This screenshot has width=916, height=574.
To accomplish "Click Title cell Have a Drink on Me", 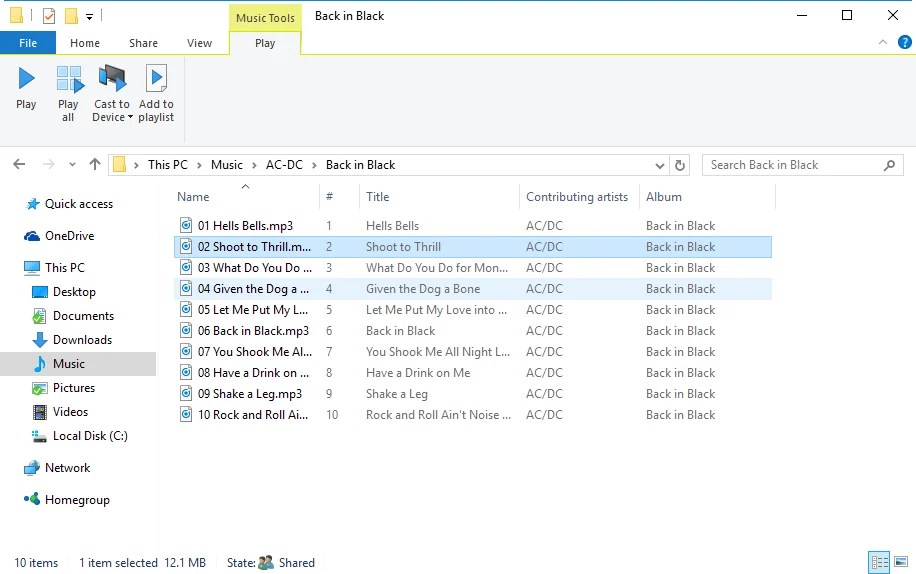I will 418,373.
